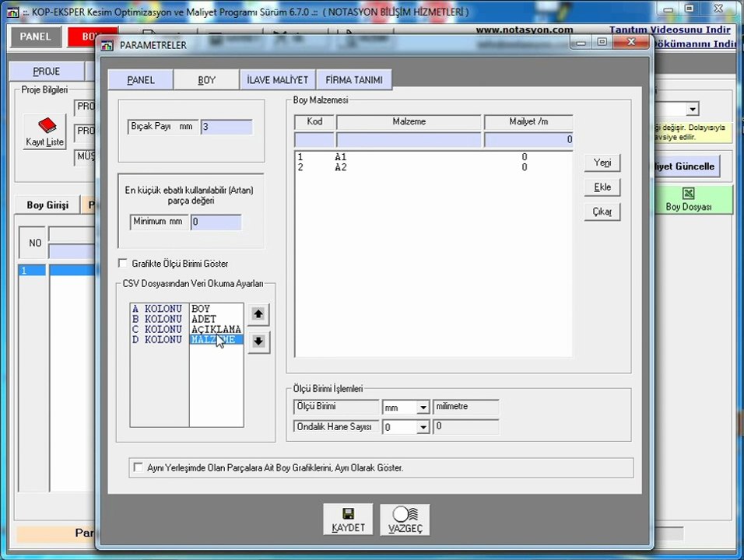Select row 1 in main window NO column
Viewport: 744px width, 560px height.
pyautogui.click(x=32, y=271)
